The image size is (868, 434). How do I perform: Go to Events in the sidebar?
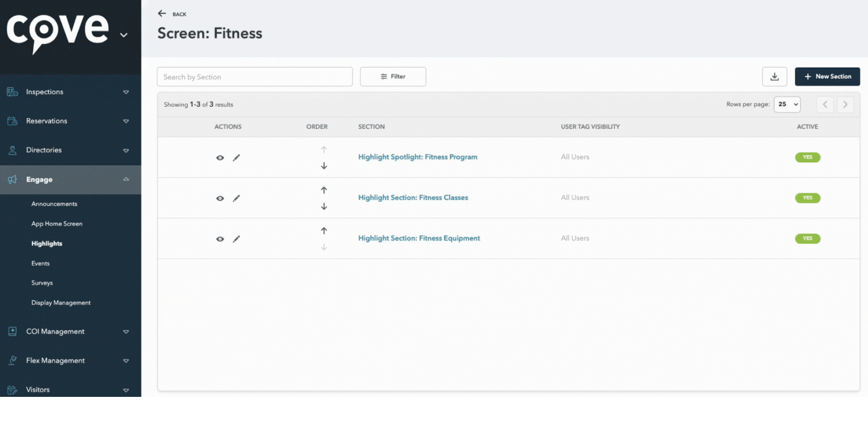41,263
